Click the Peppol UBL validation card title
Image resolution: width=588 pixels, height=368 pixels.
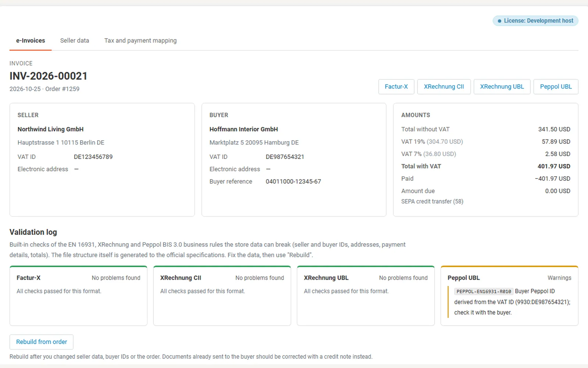click(x=463, y=278)
